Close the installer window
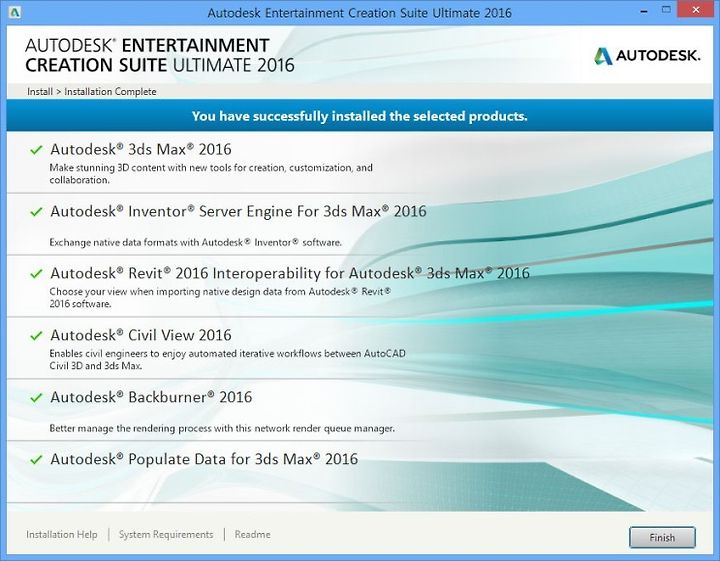Screen dimensions: 720x561 [x=696, y=10]
